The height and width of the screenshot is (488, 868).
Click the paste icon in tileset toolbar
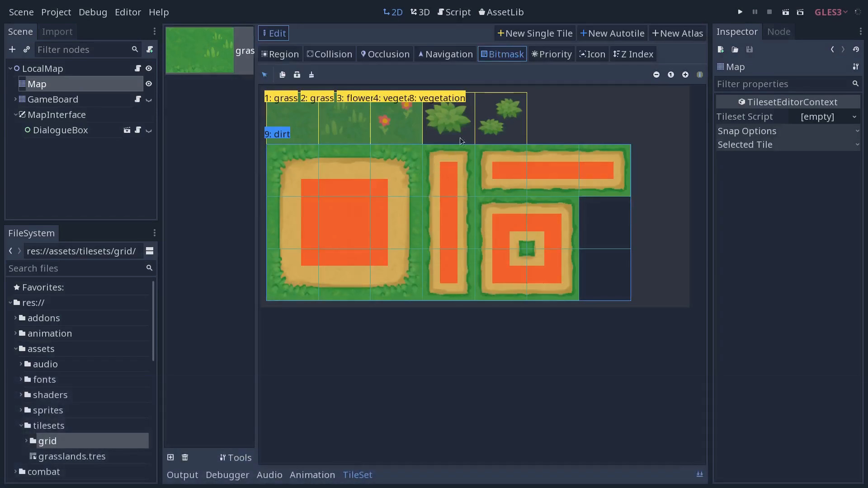click(297, 75)
